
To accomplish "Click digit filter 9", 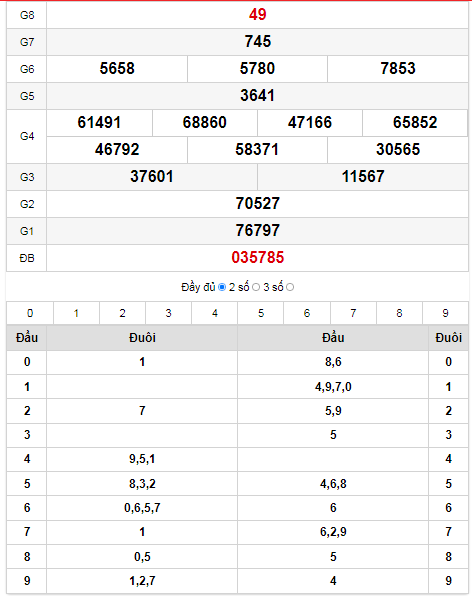I will 445,313.
